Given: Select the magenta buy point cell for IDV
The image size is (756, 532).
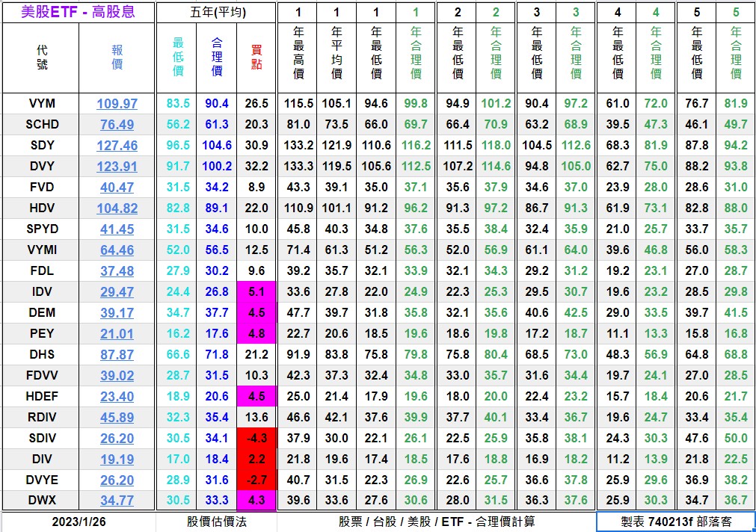Looking at the screenshot, I should (x=256, y=292).
